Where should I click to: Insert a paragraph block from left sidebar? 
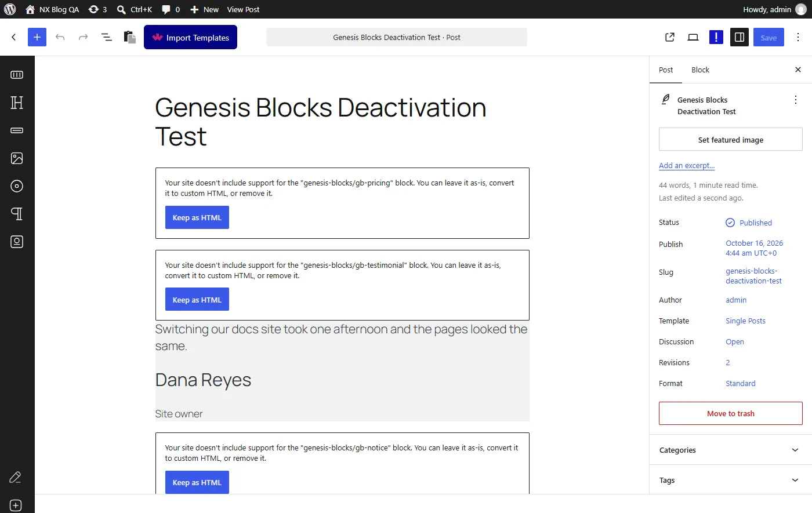coord(17,214)
